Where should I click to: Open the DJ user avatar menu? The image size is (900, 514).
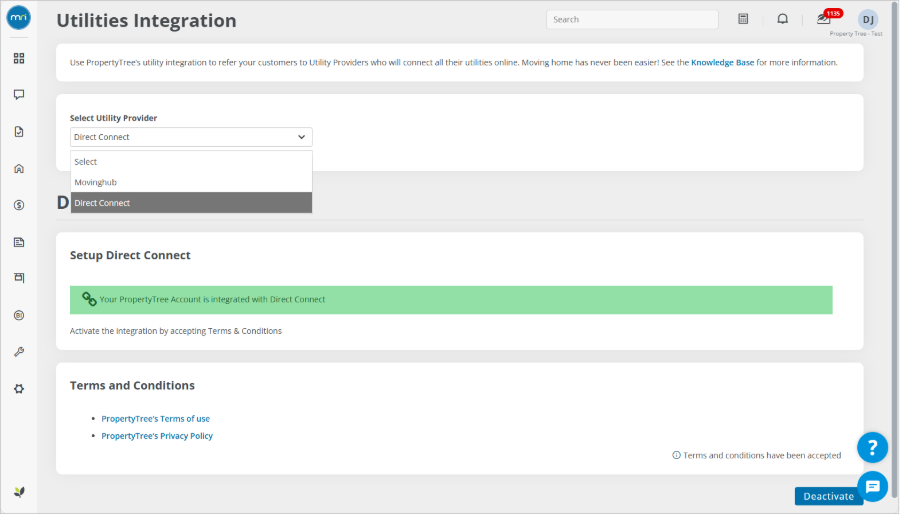[868, 20]
